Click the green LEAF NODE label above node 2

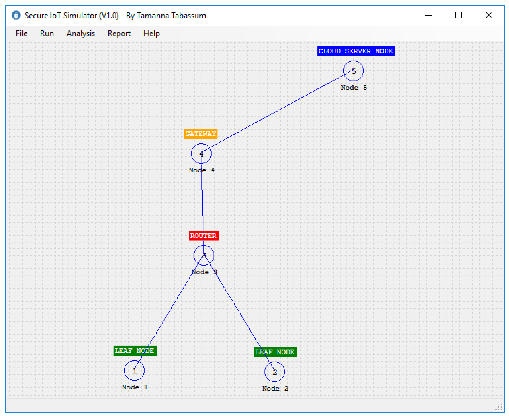point(275,352)
